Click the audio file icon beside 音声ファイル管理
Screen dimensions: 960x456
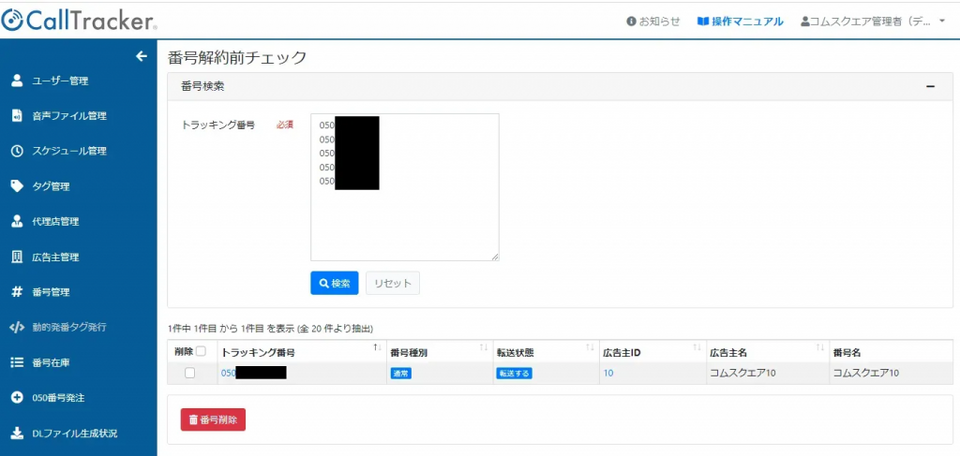(x=17, y=116)
